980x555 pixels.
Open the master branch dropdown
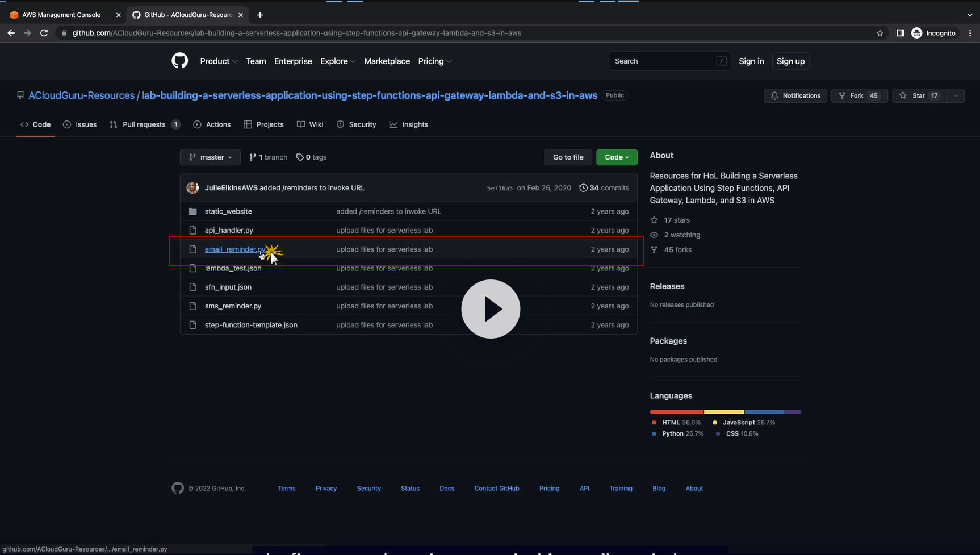tap(210, 157)
